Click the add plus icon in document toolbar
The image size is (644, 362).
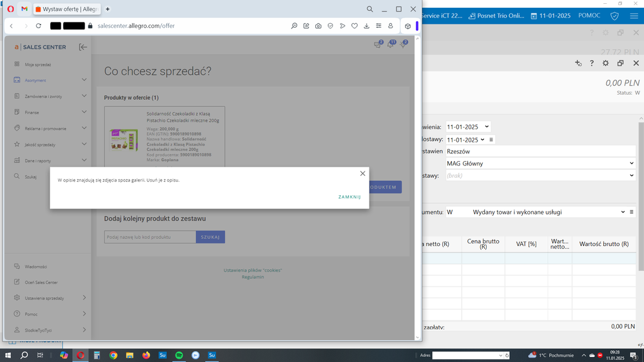point(578,63)
